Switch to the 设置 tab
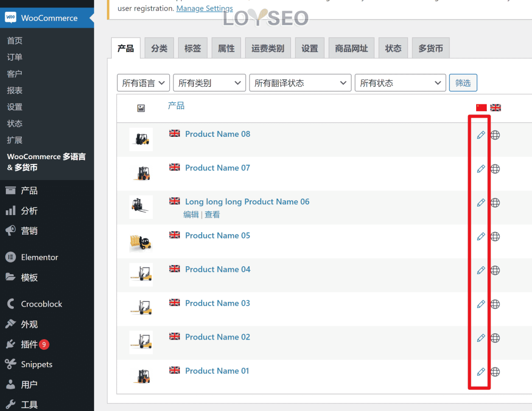Screen dimensions: 532x411 pyautogui.click(x=310, y=48)
